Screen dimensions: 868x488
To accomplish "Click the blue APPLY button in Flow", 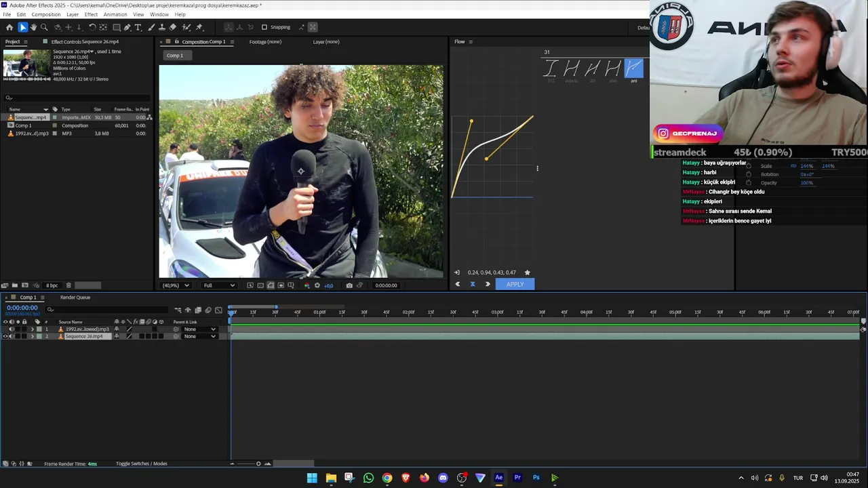I will click(x=515, y=284).
